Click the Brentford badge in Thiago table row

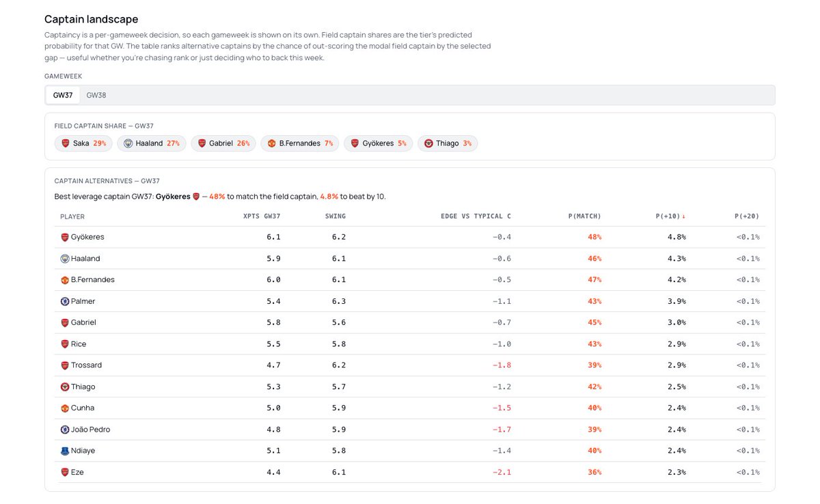coord(65,387)
